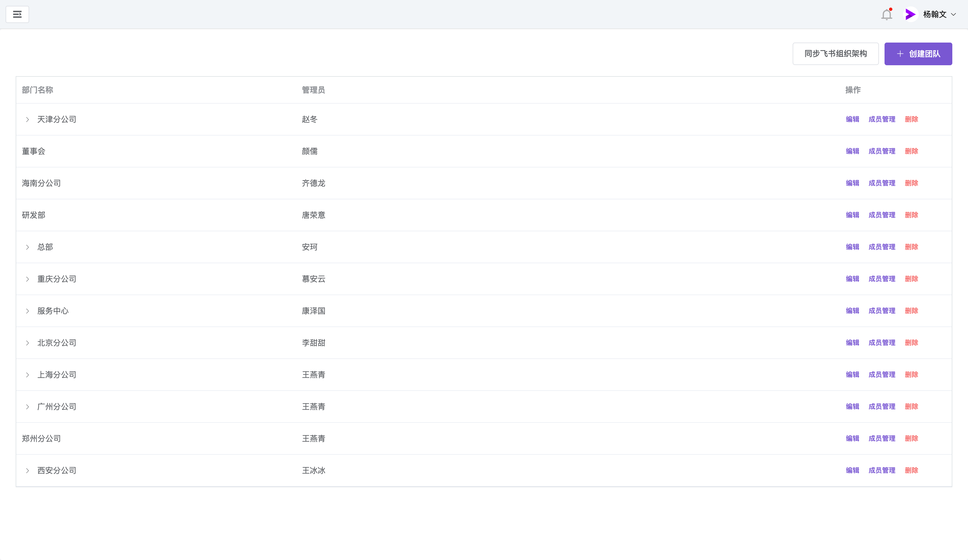
Task: Click the 管理员 column header
Action: point(313,90)
